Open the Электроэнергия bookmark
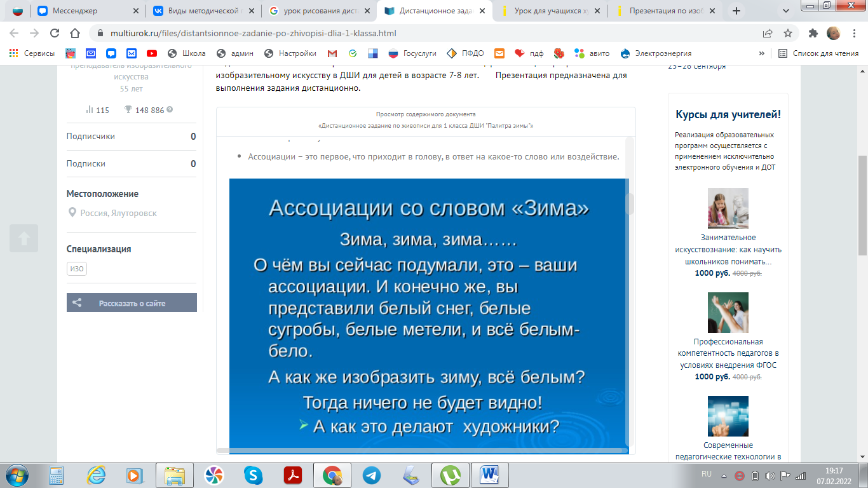Screen dimensions: 868x488 click(x=655, y=53)
